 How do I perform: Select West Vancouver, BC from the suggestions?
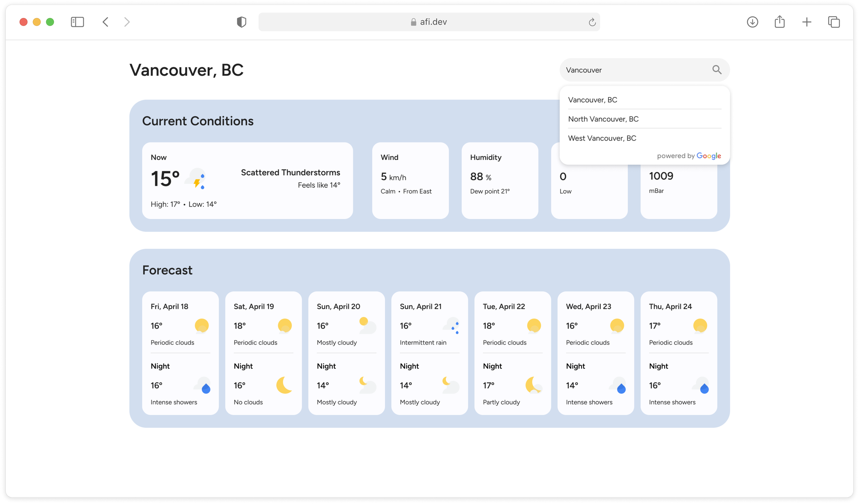tap(602, 138)
